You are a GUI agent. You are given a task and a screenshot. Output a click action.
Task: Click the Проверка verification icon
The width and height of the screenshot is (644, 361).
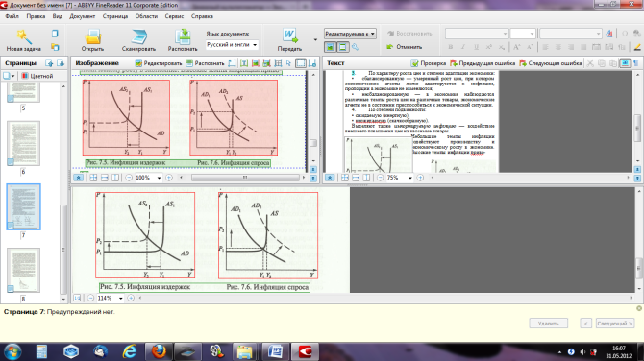414,63
